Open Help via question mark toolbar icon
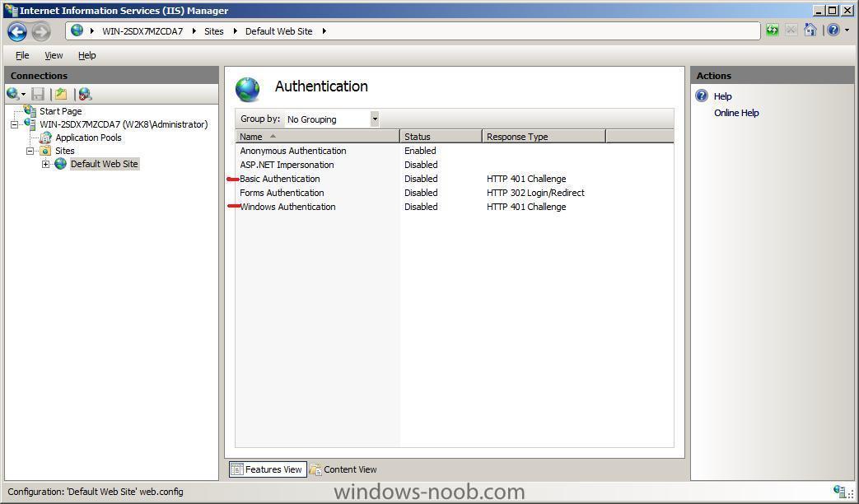Viewport: 859px width, 504px height. pos(833,30)
